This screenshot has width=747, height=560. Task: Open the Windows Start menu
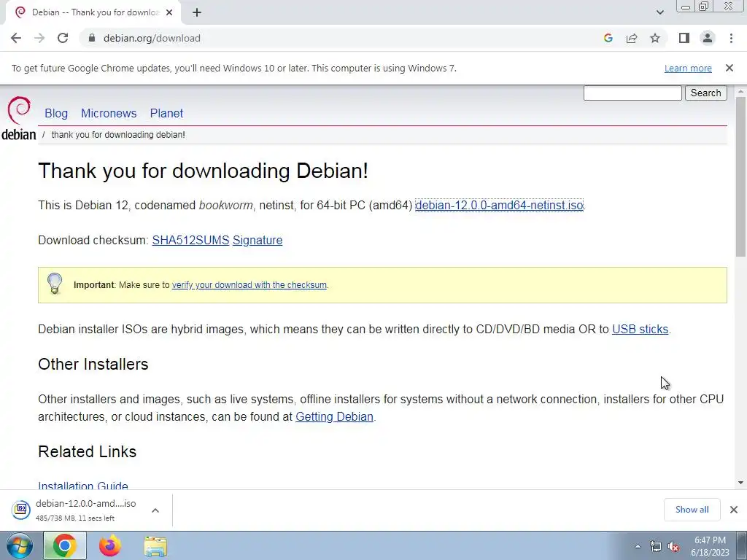[x=19, y=545]
